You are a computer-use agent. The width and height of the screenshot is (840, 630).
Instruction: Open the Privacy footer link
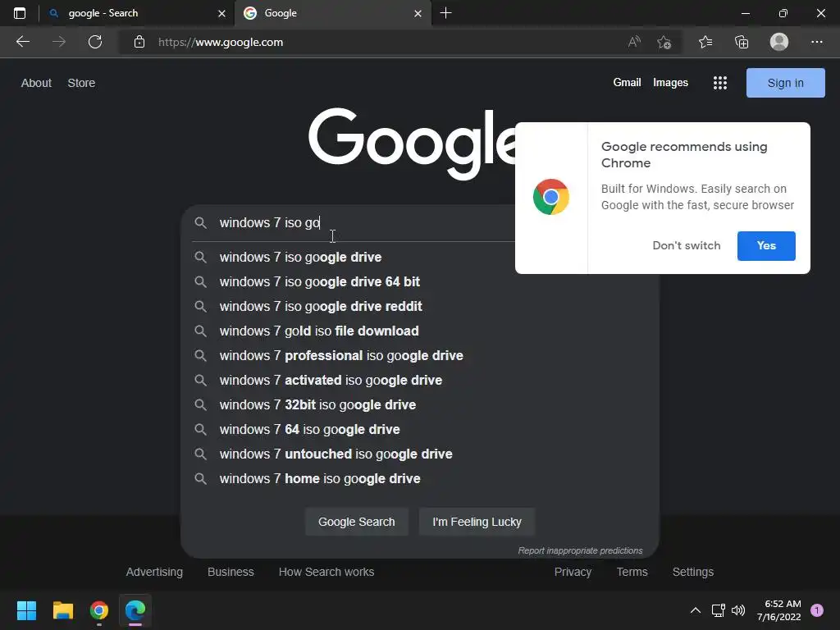(573, 572)
